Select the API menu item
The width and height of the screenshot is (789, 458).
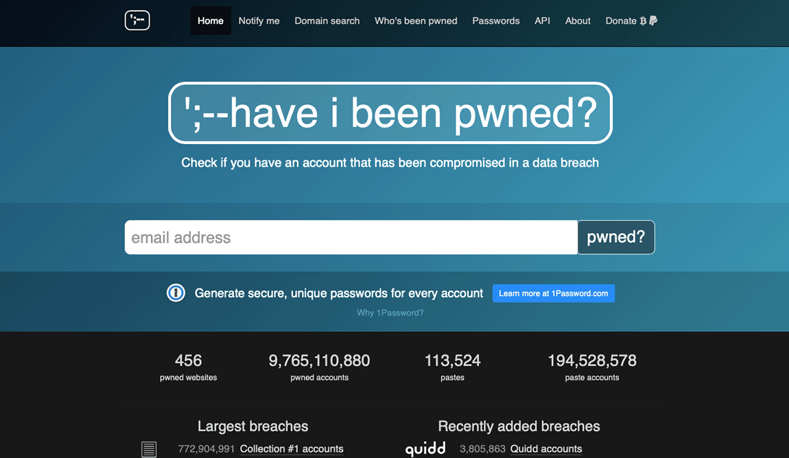point(542,21)
